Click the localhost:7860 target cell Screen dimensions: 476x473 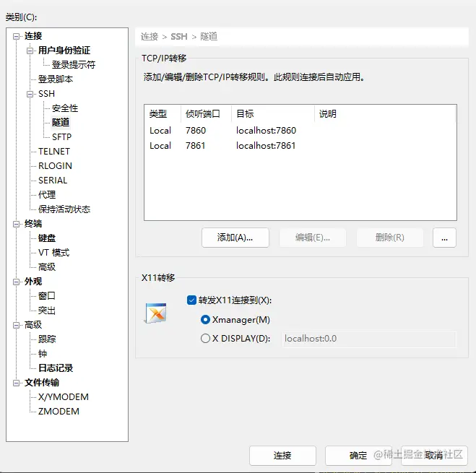pos(266,131)
